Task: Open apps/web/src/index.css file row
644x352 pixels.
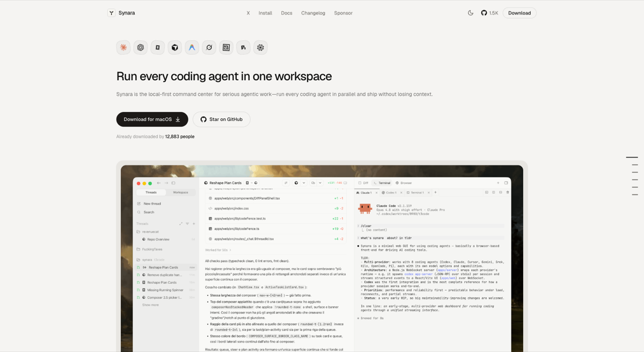Action: 276,209
